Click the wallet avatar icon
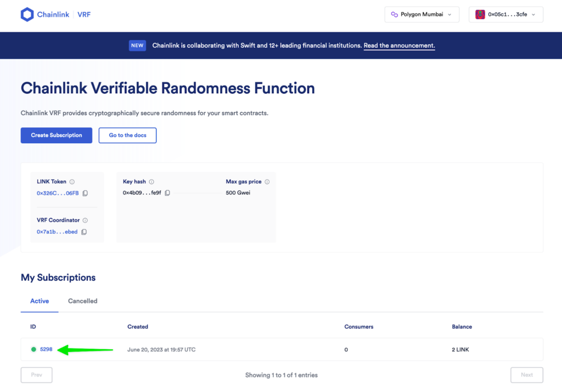 pyautogui.click(x=480, y=14)
